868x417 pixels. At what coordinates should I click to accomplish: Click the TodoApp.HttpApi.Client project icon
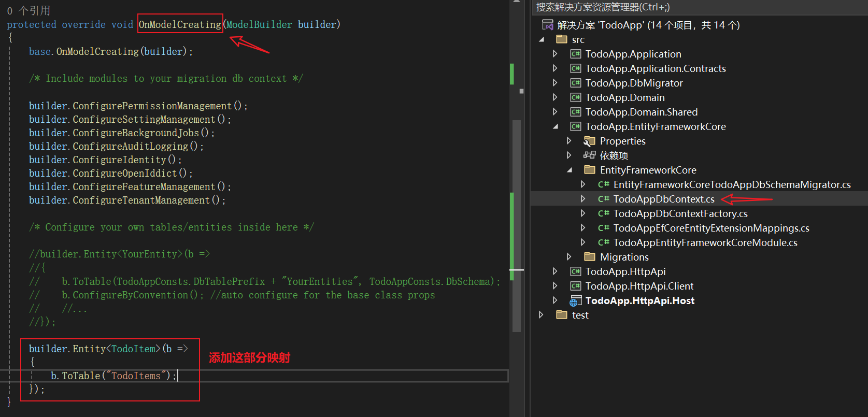tap(575, 286)
